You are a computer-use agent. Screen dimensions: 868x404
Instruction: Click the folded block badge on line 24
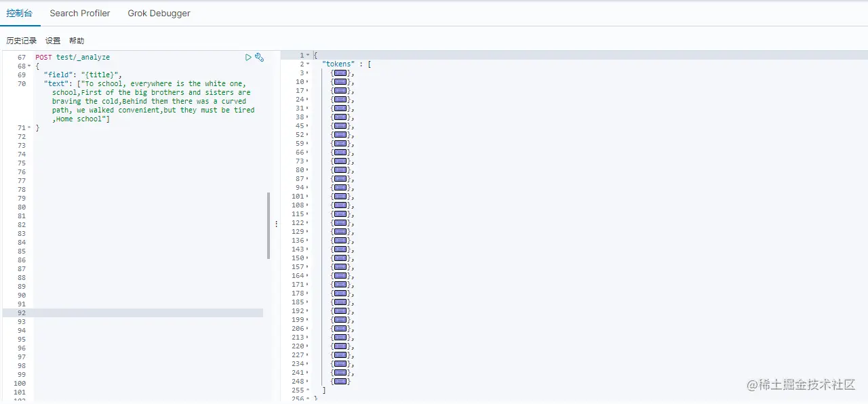pyautogui.click(x=340, y=100)
